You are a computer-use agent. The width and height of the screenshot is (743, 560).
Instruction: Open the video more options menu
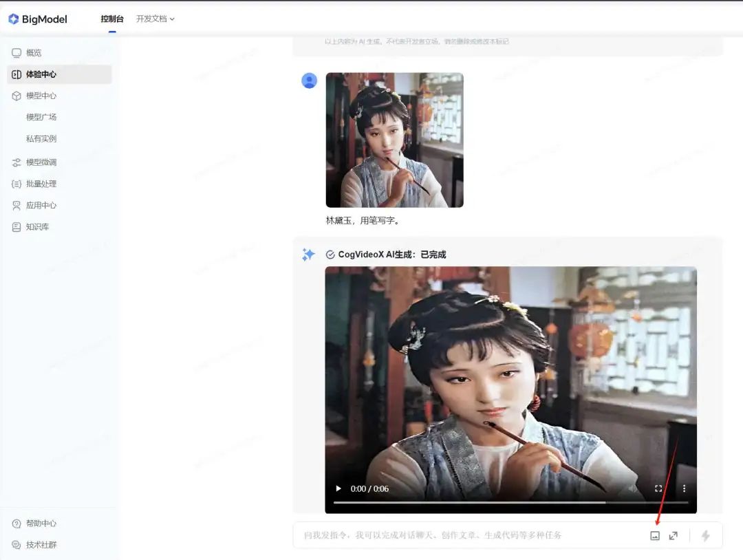(684, 488)
